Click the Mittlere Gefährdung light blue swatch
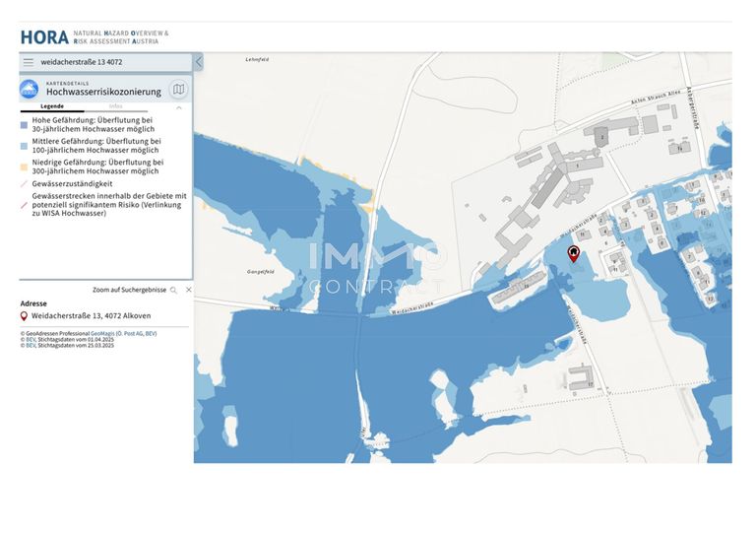 coord(25,146)
